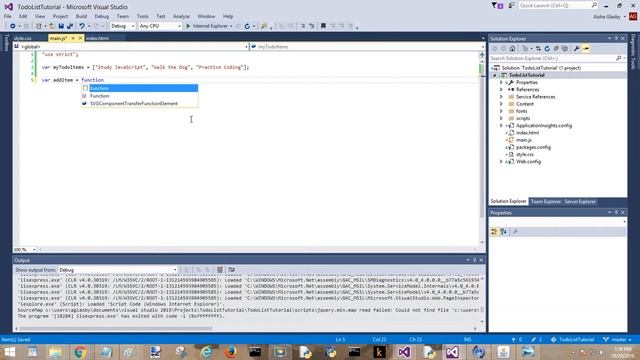640x360 pixels.
Task: Expand the Content folder
Action: [x=501, y=104]
